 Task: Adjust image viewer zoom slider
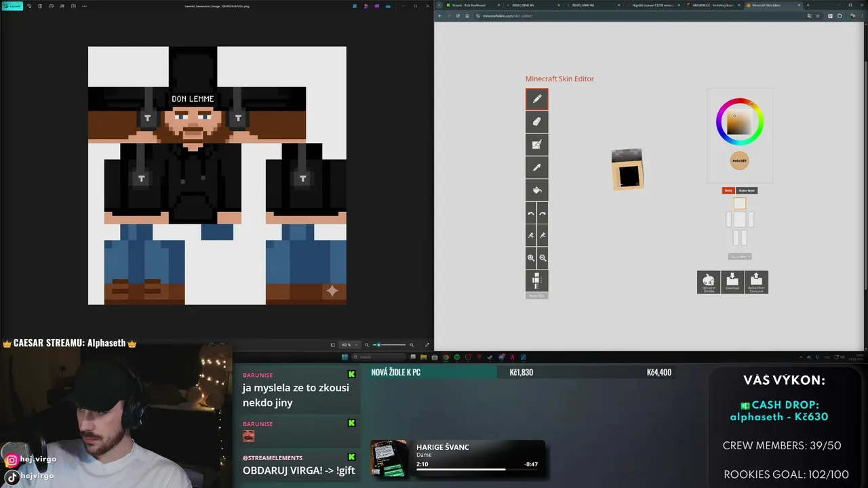pyautogui.click(x=389, y=345)
